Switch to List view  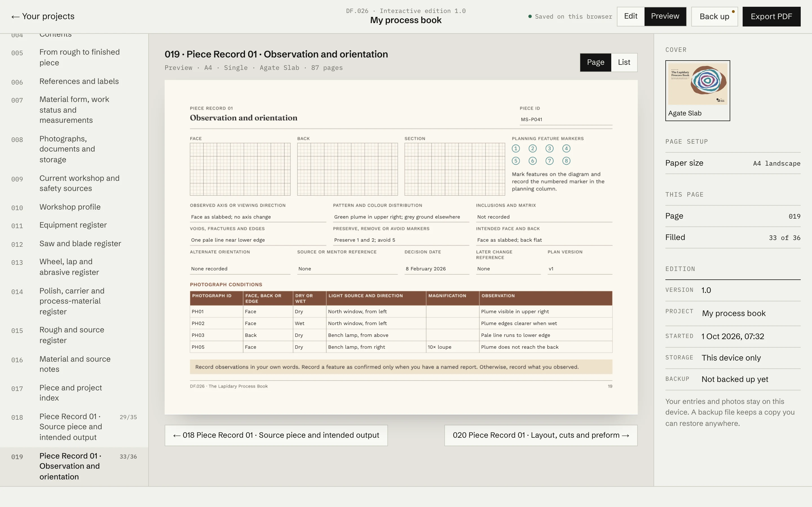point(624,62)
